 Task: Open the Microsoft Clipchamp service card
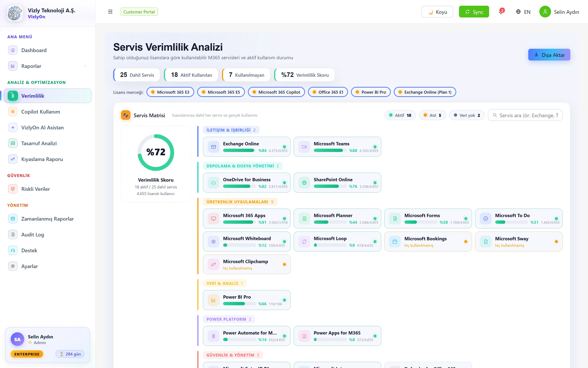pos(247,264)
